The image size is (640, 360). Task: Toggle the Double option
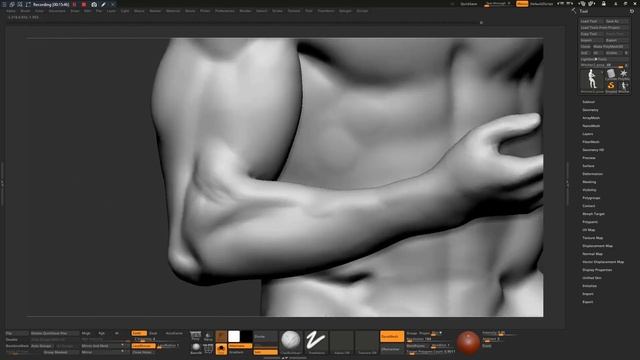pos(12,339)
